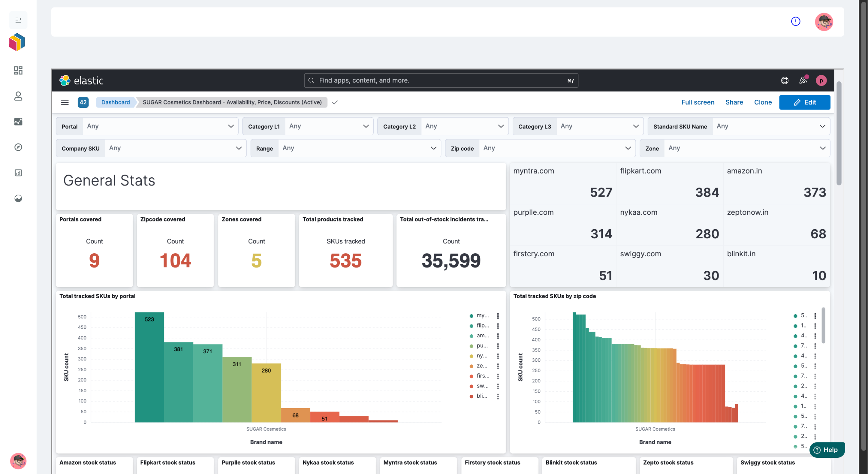This screenshot has width=868, height=474.
Task: Click the blue Edit button
Action: click(805, 102)
